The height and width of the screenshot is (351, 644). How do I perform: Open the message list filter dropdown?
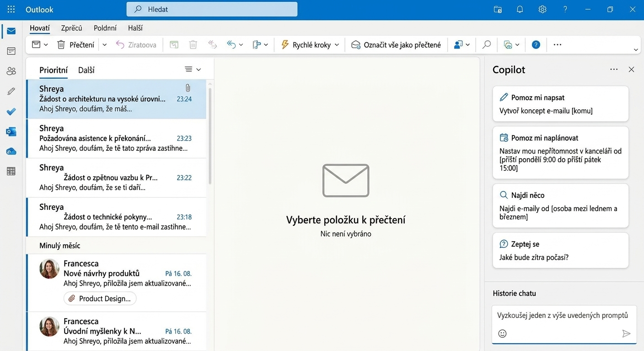tap(193, 69)
